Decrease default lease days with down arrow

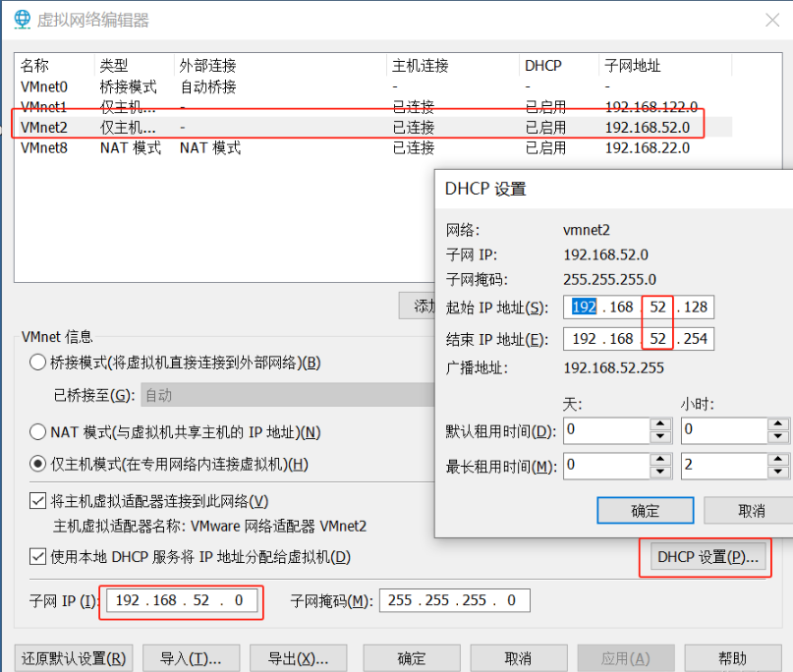(x=660, y=437)
